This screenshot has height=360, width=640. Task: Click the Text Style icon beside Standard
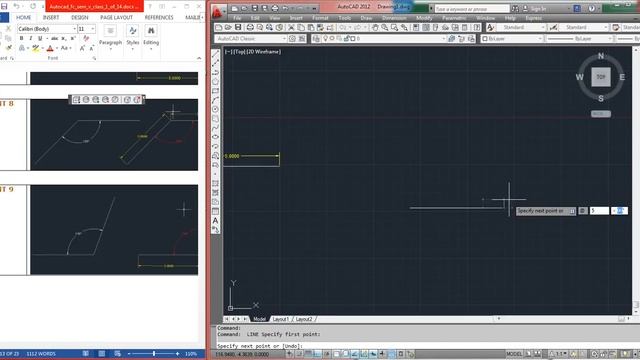click(x=491, y=27)
